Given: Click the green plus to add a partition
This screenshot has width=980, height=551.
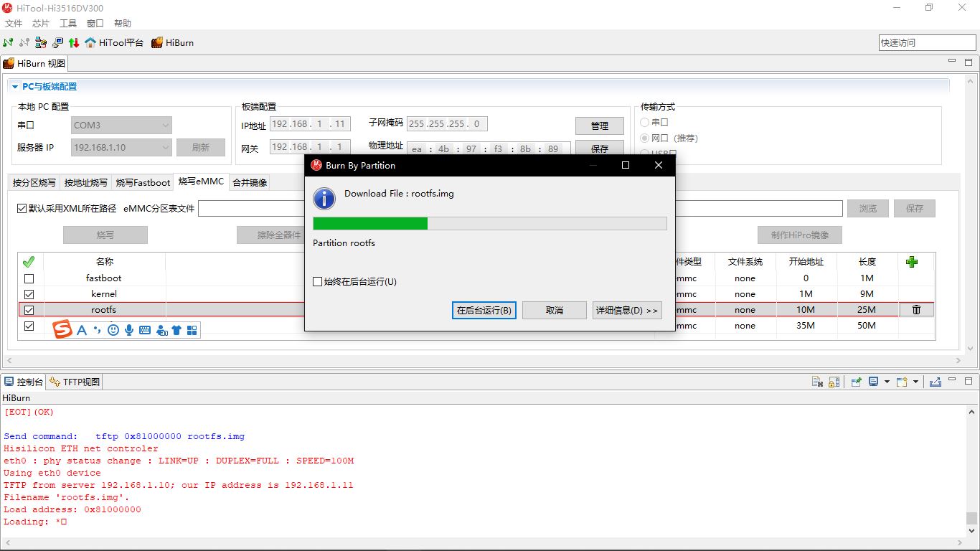Looking at the screenshot, I should click(x=912, y=262).
